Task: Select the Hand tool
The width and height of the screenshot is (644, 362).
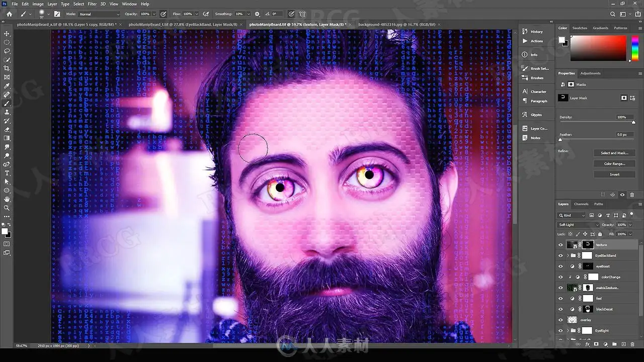Action: [7, 199]
